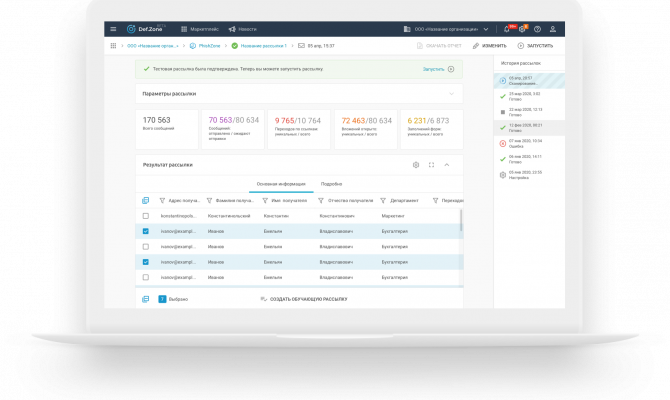The height and width of the screenshot is (400, 670).
Task: Click the Def.Zone logo
Action: 145,29
